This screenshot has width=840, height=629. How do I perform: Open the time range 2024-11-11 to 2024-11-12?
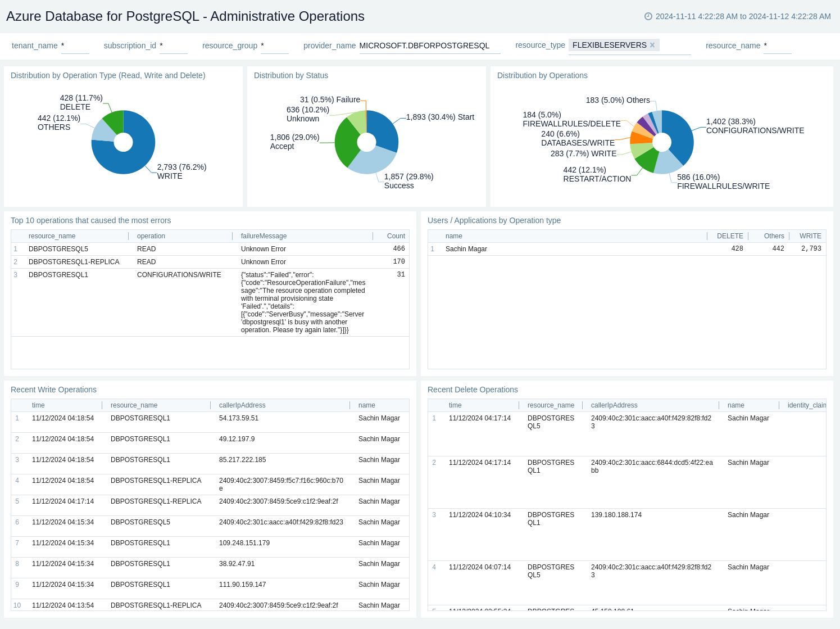[x=743, y=16]
